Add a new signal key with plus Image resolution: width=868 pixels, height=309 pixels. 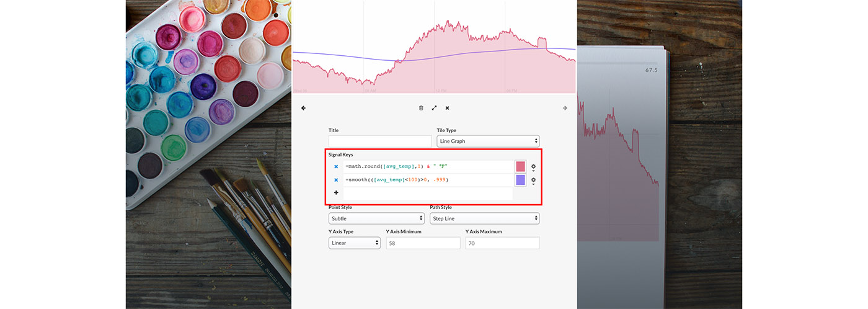click(x=336, y=193)
